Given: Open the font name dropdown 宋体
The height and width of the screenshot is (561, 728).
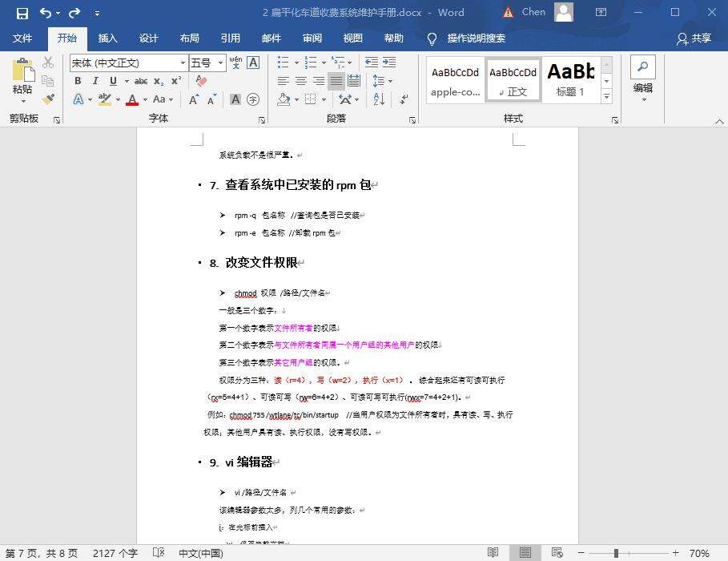Looking at the screenshot, I should pyautogui.click(x=128, y=63).
